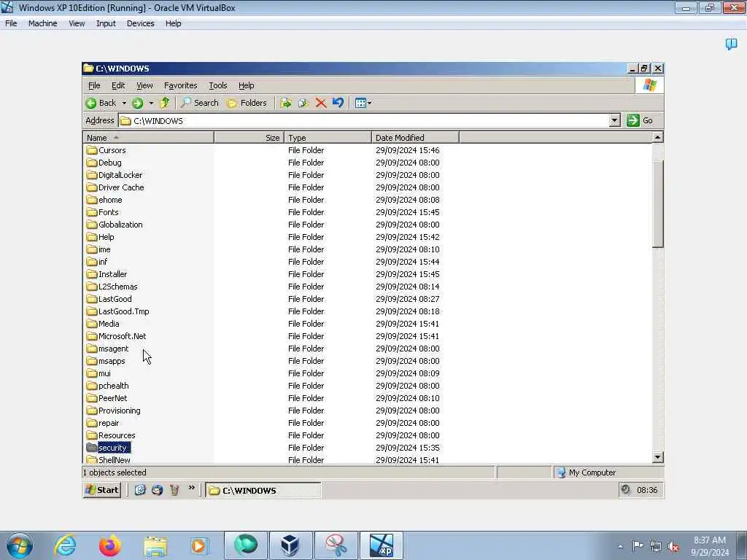This screenshot has width=747, height=560.
Task: Sort by the Name column header
Action: 148,138
